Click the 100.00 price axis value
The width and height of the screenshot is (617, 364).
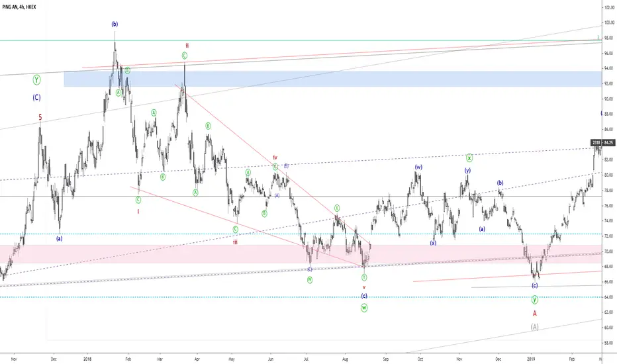(609, 23)
